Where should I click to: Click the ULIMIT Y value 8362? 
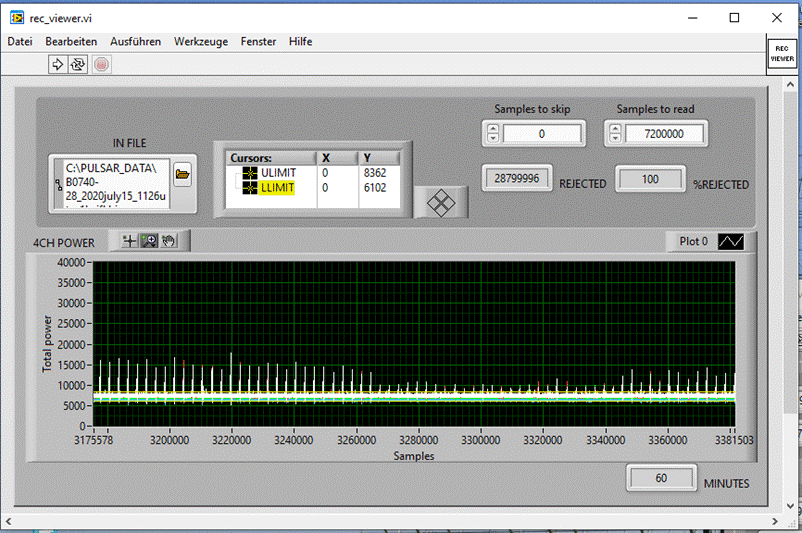(375, 173)
